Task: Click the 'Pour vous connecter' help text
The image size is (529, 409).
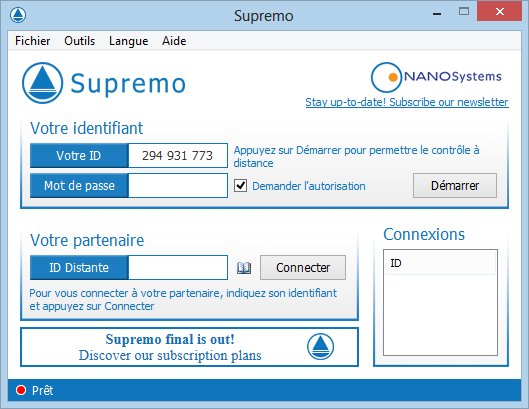Action: 183,299
